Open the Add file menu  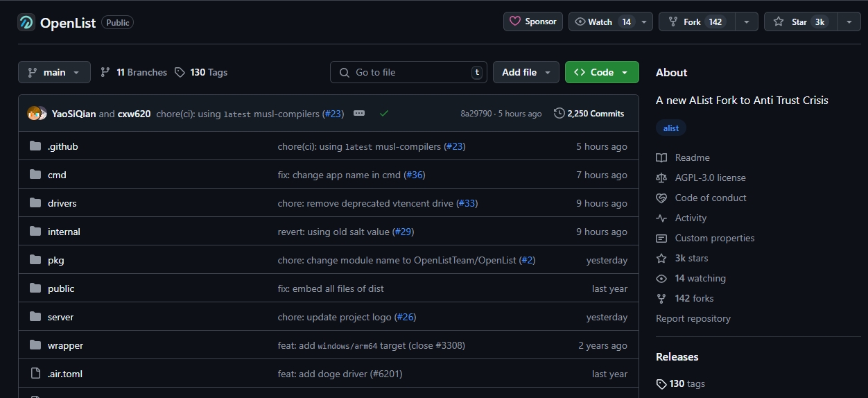[x=526, y=72]
